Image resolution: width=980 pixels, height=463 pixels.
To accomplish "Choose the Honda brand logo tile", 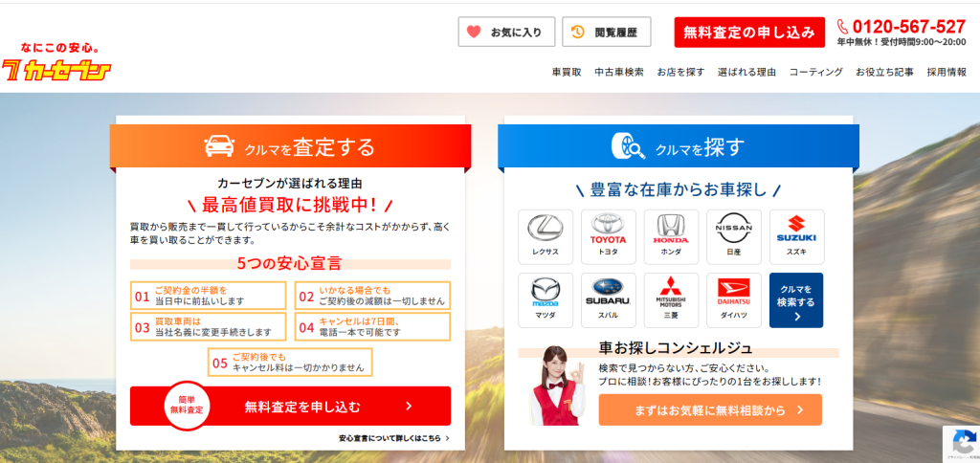I will tap(671, 236).
